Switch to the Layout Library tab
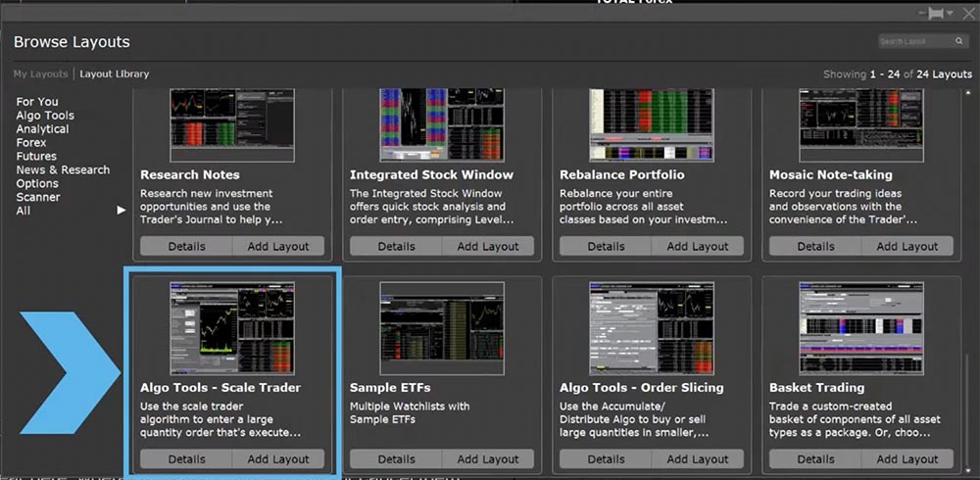 coord(115,73)
